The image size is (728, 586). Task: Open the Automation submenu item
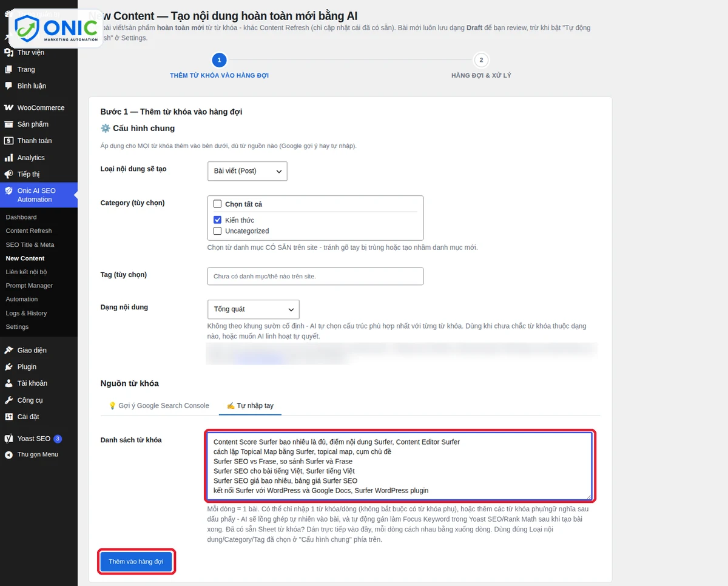22,299
